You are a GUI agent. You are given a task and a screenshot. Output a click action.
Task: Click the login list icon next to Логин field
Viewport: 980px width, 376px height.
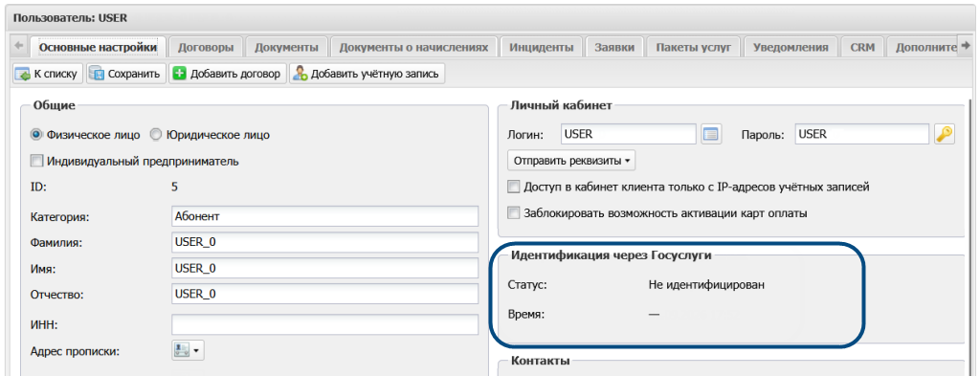pyautogui.click(x=711, y=134)
